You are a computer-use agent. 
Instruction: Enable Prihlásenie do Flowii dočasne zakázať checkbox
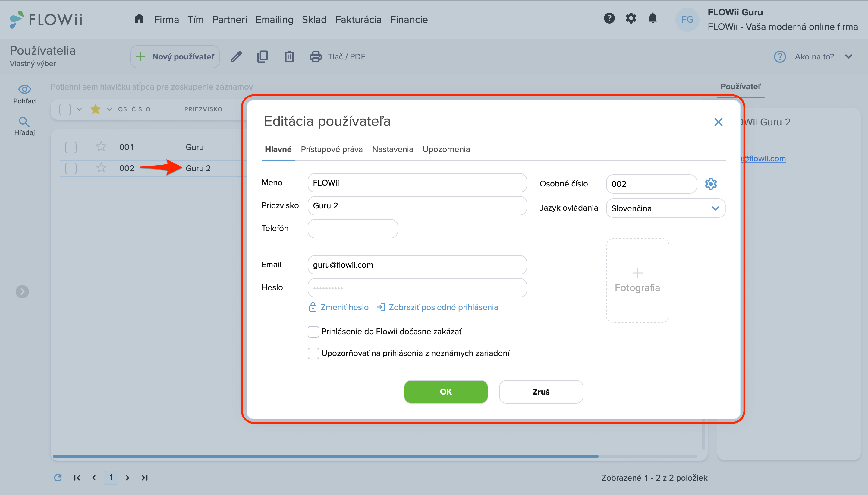(313, 332)
